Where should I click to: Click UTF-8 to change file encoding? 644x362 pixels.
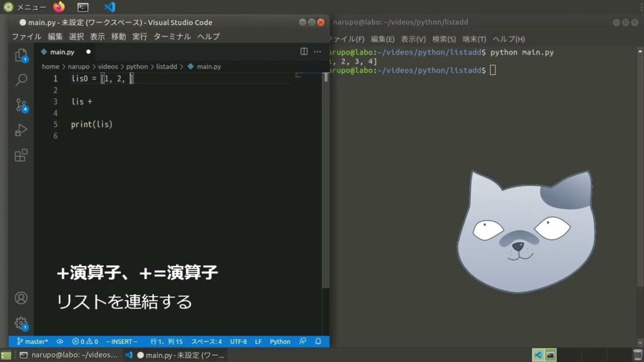pyautogui.click(x=238, y=341)
